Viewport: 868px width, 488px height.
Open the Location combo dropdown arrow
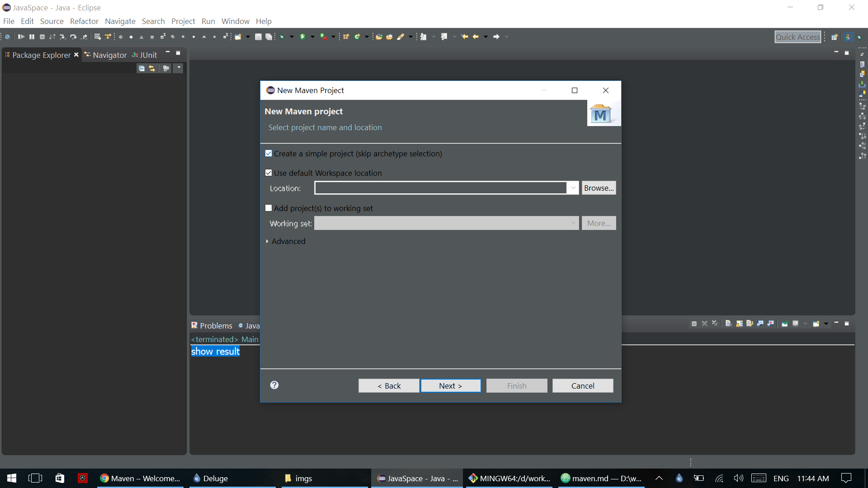pyautogui.click(x=573, y=188)
